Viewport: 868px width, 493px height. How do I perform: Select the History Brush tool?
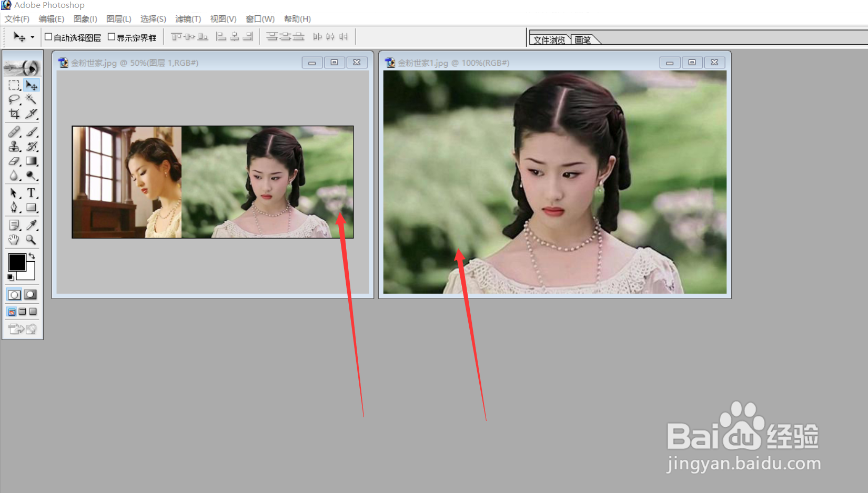31,146
